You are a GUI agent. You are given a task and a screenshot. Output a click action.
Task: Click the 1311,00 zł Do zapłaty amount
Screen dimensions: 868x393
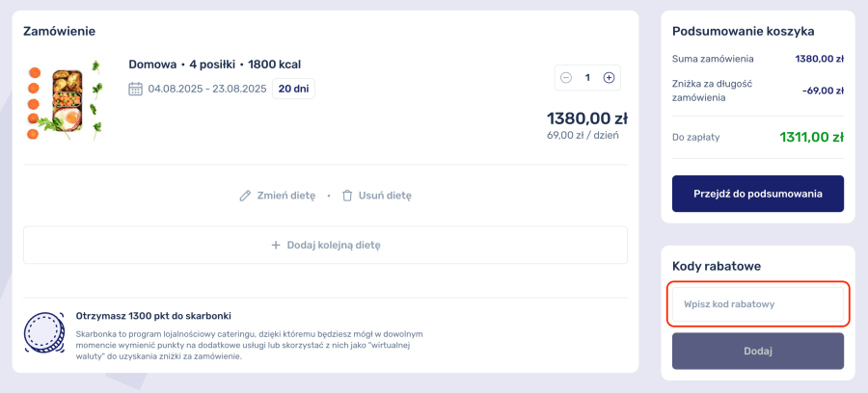[811, 137]
